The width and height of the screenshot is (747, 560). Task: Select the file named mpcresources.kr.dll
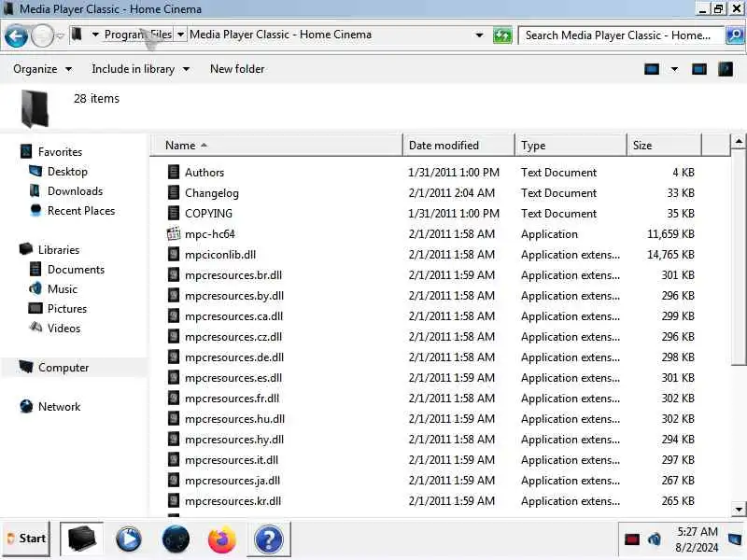pyautogui.click(x=233, y=500)
